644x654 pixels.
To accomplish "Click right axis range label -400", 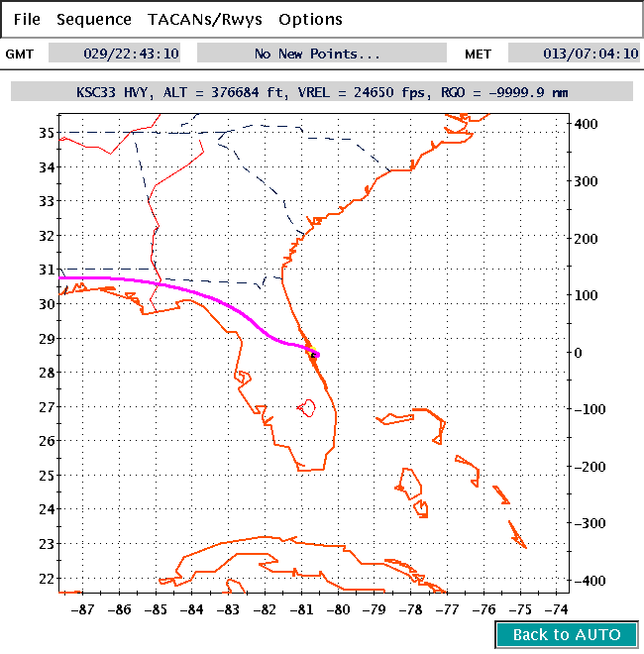I will 590,580.
